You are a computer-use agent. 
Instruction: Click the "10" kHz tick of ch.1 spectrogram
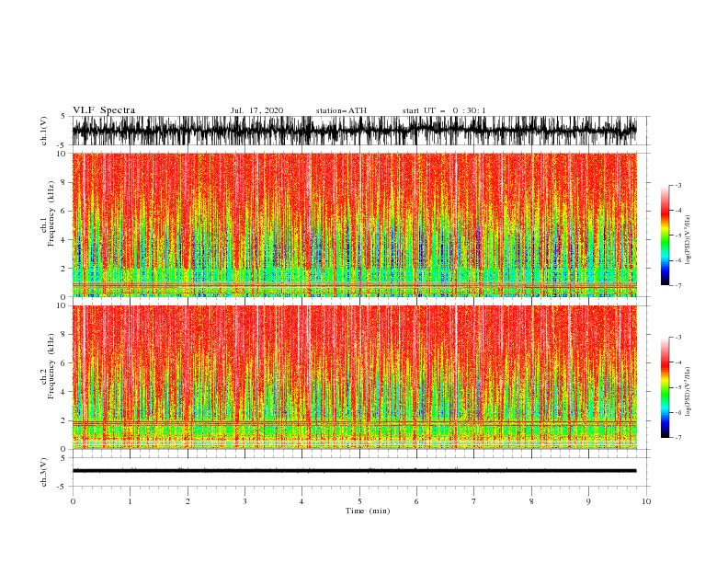point(62,154)
